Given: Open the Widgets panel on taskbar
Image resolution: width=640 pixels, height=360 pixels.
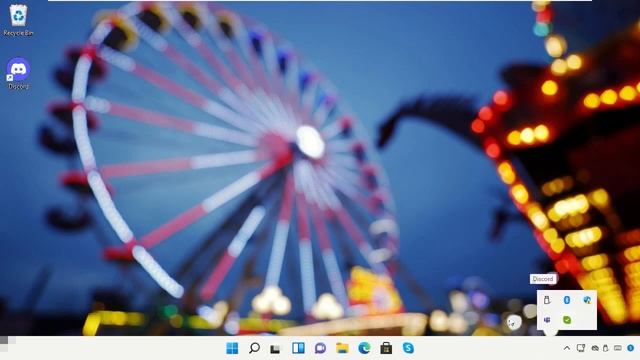Looking at the screenshot, I should tap(298, 348).
